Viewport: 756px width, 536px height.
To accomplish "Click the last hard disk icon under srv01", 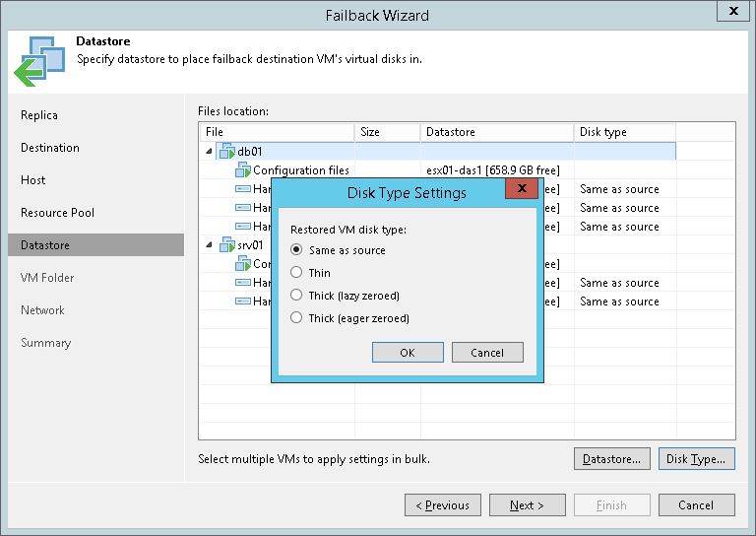I will click(x=243, y=301).
